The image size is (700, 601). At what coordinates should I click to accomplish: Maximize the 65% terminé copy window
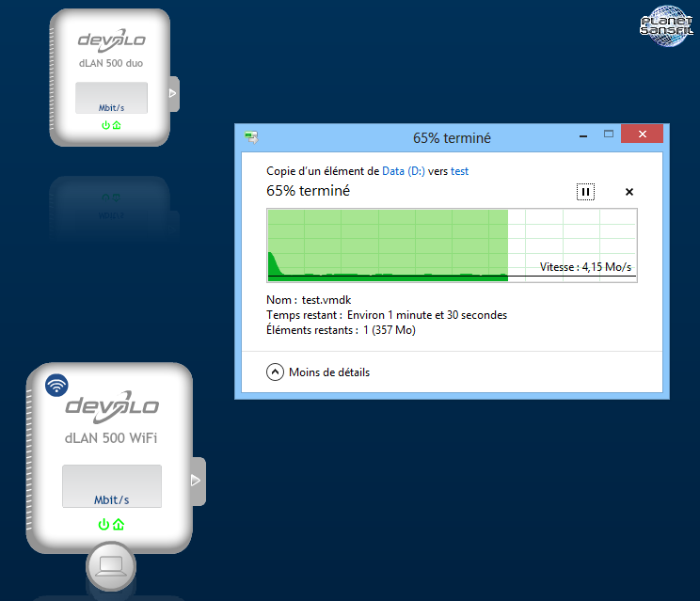609,134
